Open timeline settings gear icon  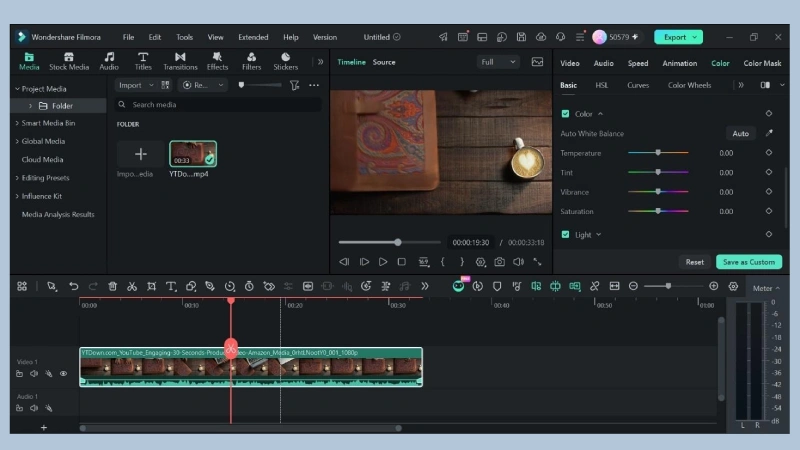733,286
